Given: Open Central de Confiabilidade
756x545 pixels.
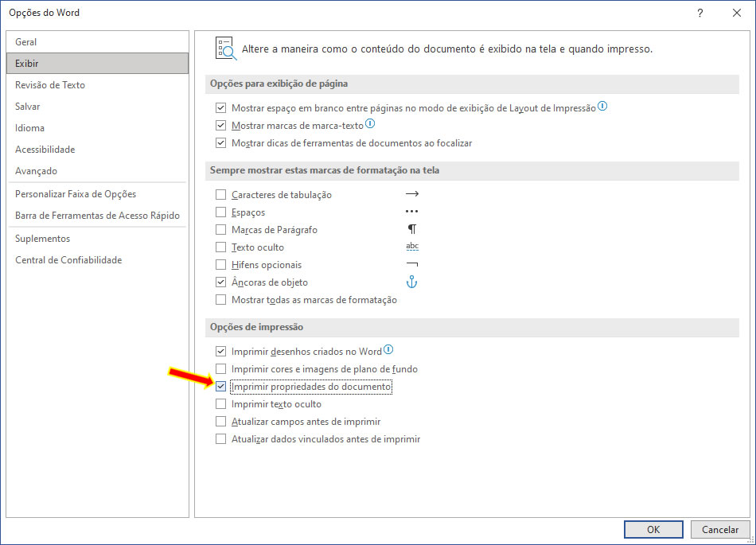Looking at the screenshot, I should coord(97,259).
